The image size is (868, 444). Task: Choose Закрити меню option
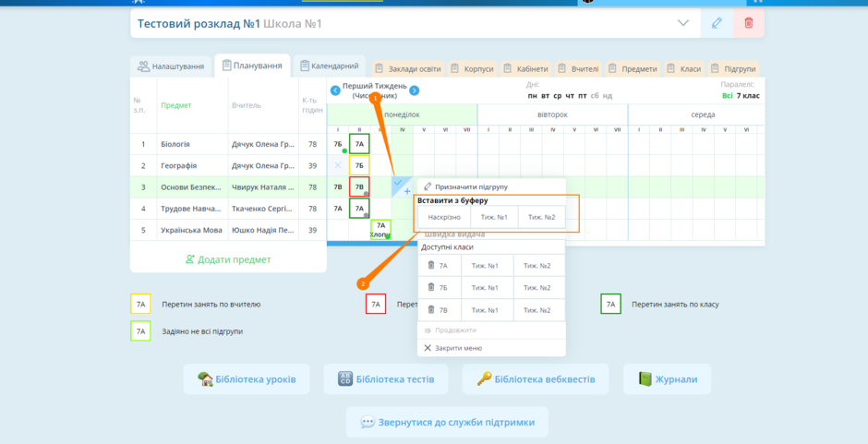(491, 348)
